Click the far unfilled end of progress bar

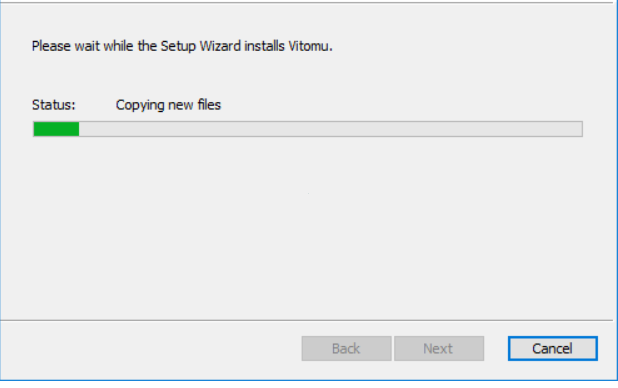568,129
